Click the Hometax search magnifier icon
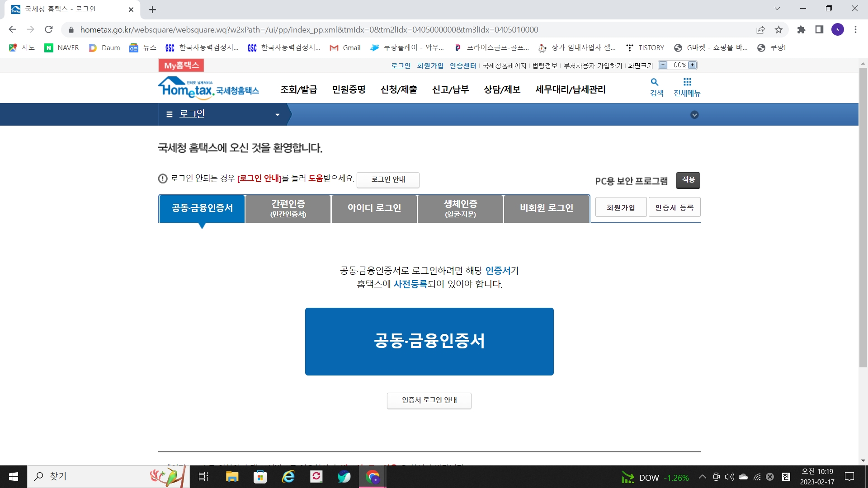Image resolution: width=868 pixels, height=488 pixels. (654, 82)
